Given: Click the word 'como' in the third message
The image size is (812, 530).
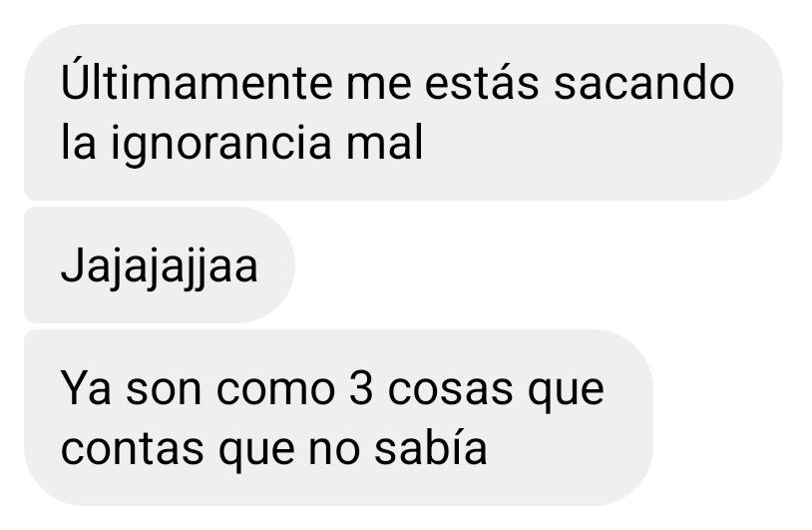Looking at the screenshot, I should 275,390.
